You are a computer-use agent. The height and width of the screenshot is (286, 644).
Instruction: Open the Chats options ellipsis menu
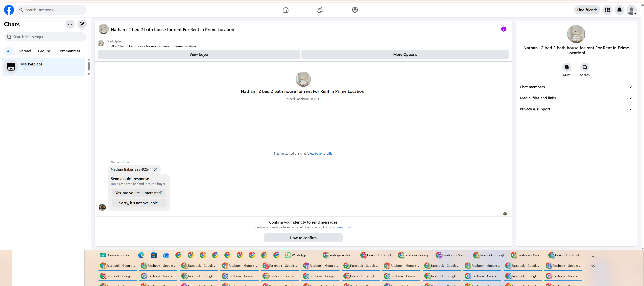(x=70, y=24)
